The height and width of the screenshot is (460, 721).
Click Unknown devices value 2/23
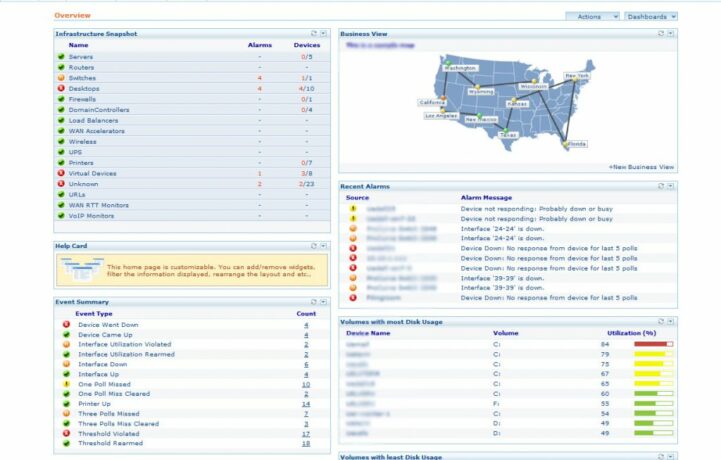point(307,184)
